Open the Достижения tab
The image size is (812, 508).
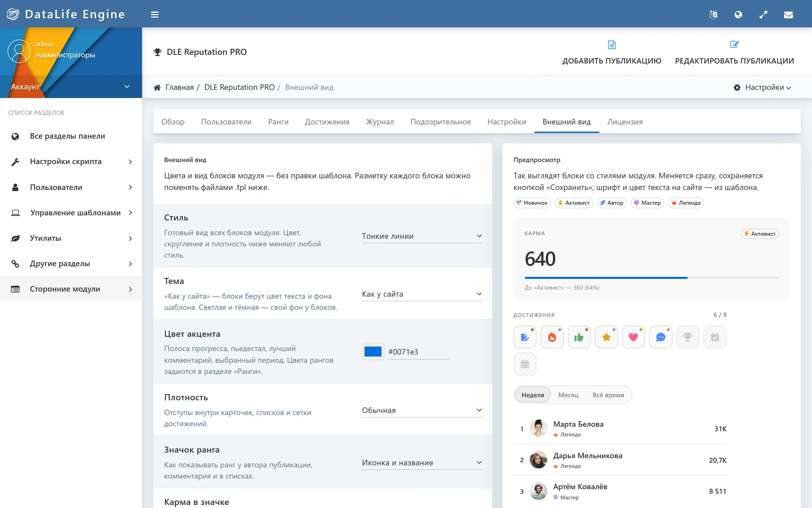pyautogui.click(x=327, y=122)
